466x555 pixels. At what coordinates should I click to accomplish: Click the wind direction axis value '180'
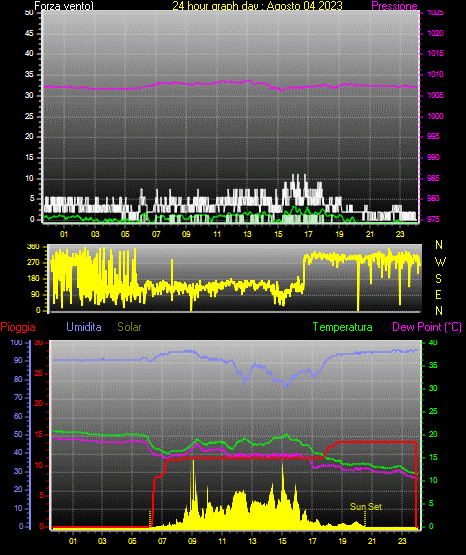(x=34, y=279)
